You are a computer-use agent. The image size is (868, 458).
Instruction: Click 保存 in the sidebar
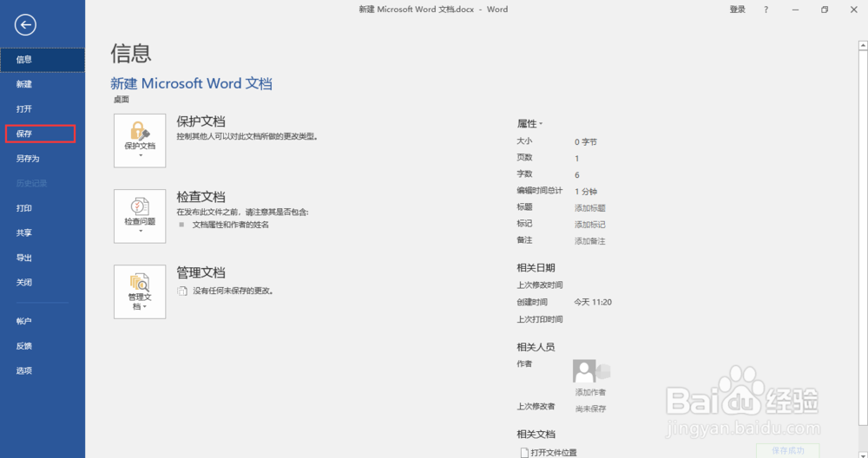[41, 134]
